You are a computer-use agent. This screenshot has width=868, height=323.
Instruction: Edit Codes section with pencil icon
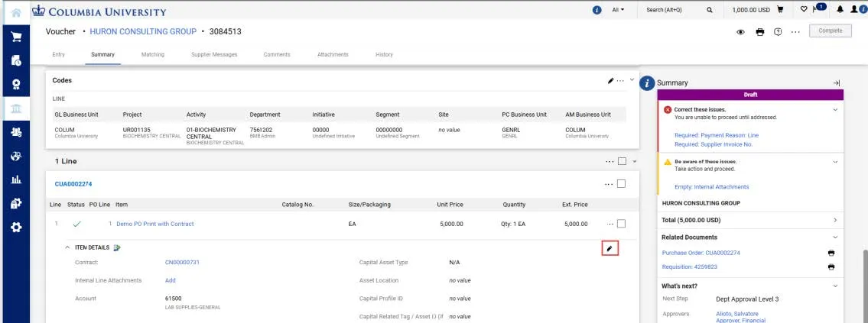[x=610, y=81]
